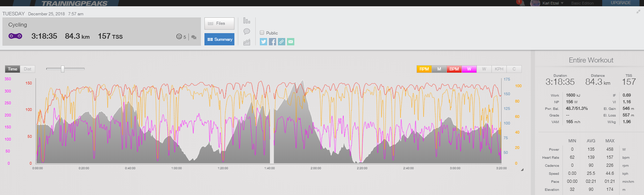The image size is (644, 195).
Task: Click the TrainingPeaks logo
Action: click(75, 3)
